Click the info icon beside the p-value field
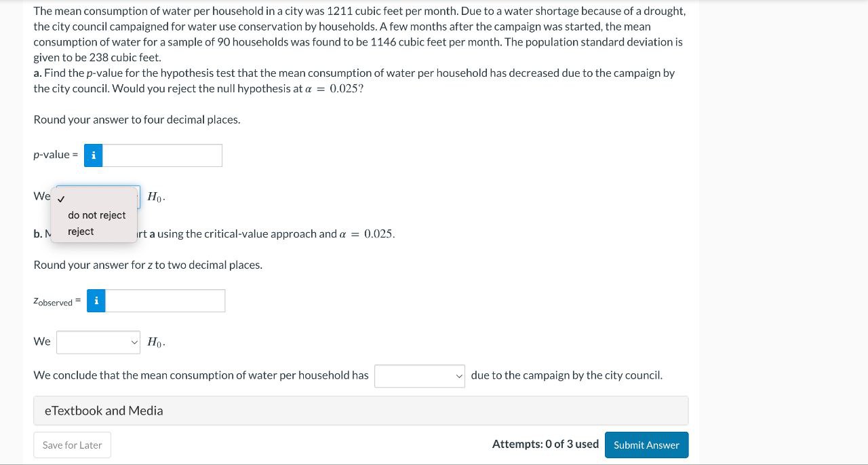 tap(93, 155)
